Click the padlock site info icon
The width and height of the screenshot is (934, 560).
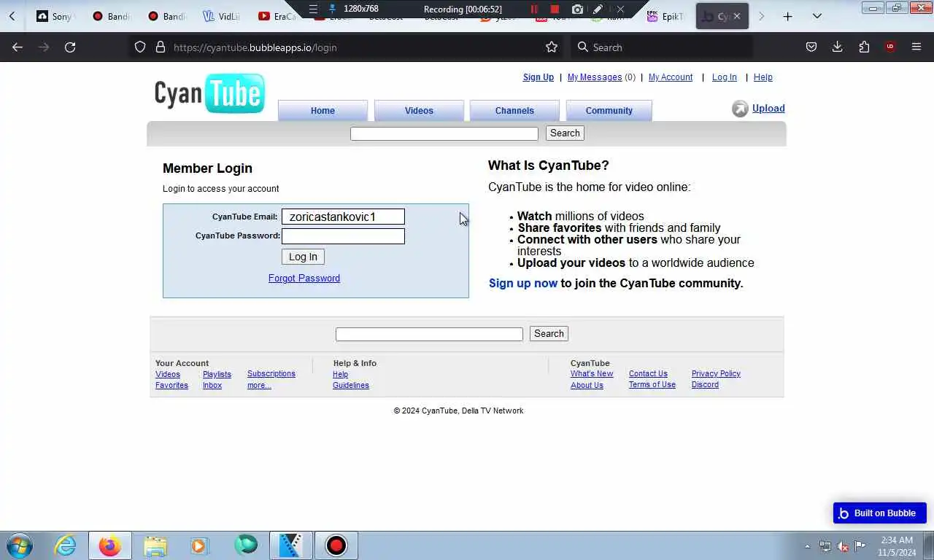(161, 47)
